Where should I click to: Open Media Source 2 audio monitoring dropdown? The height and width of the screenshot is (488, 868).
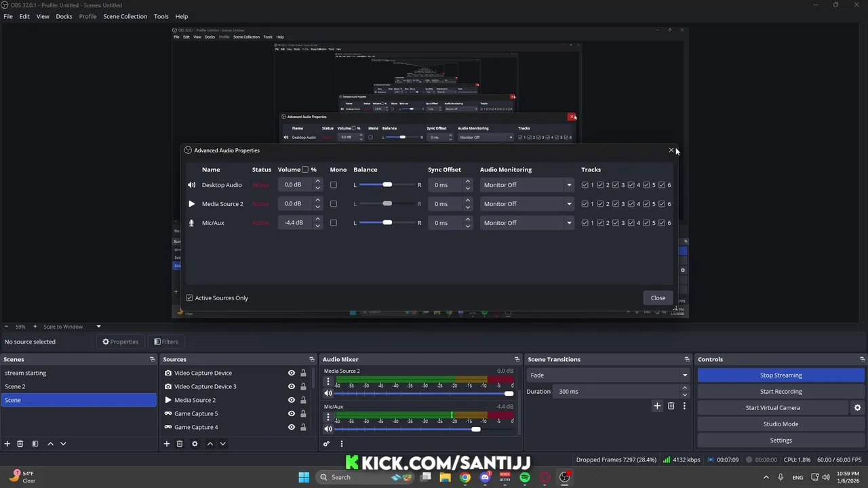[527, 204]
